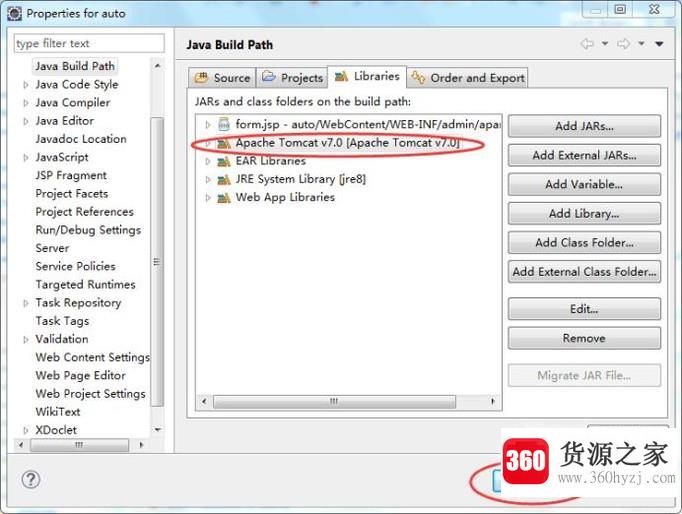Click the category tree vertical scrollbar thumb
Image resolution: width=682 pixels, height=514 pixels.
[x=157, y=262]
